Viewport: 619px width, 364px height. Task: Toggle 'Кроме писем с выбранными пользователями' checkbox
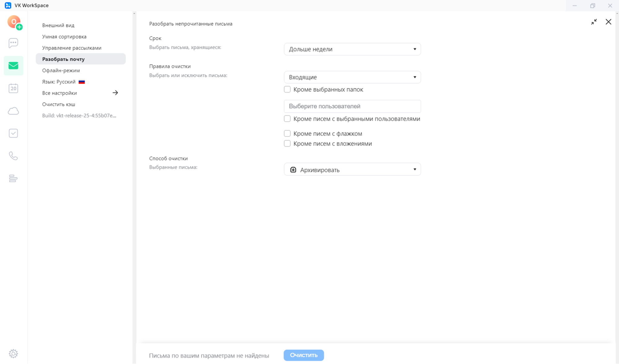287,119
